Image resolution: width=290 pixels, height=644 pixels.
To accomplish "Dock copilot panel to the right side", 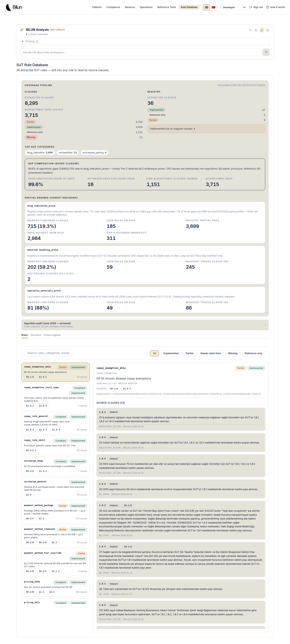I will click(267, 30).
